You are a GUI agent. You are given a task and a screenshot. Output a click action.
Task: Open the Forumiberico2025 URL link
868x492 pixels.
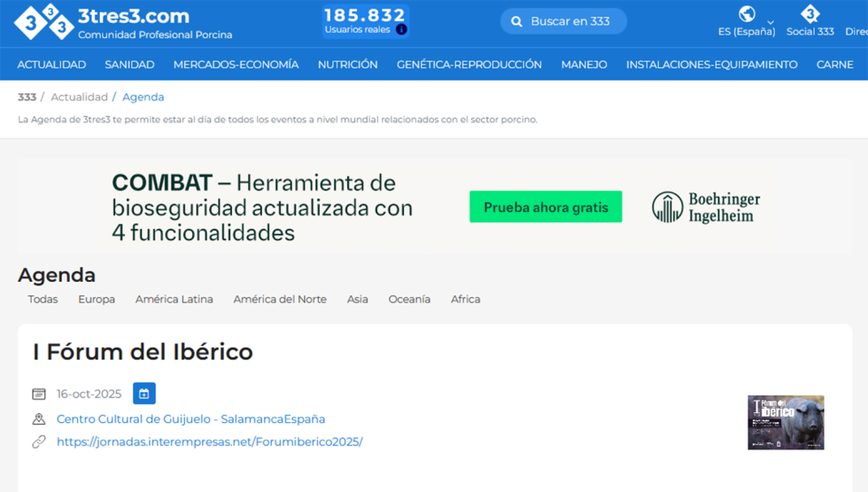[x=209, y=441]
